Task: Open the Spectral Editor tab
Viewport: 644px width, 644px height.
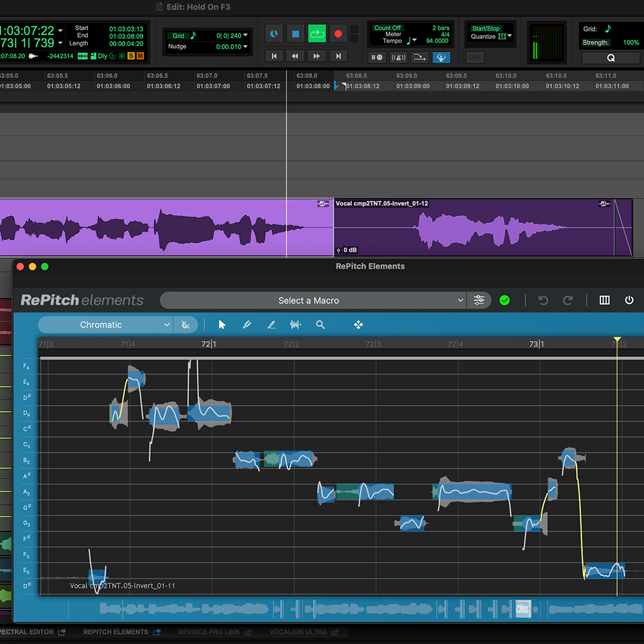Action: (32, 632)
